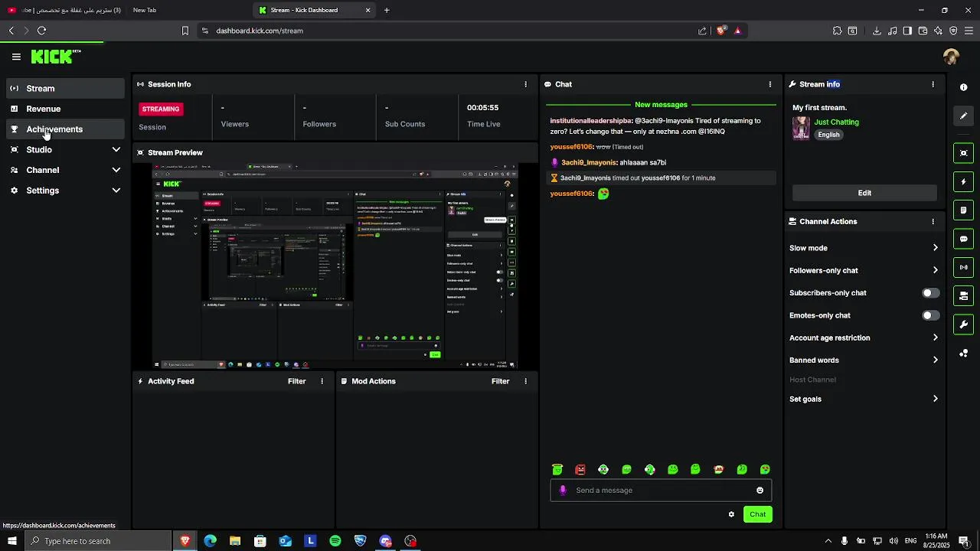Toggle the channel actions panel icon
This screenshot has height=551, width=980.
click(964, 296)
